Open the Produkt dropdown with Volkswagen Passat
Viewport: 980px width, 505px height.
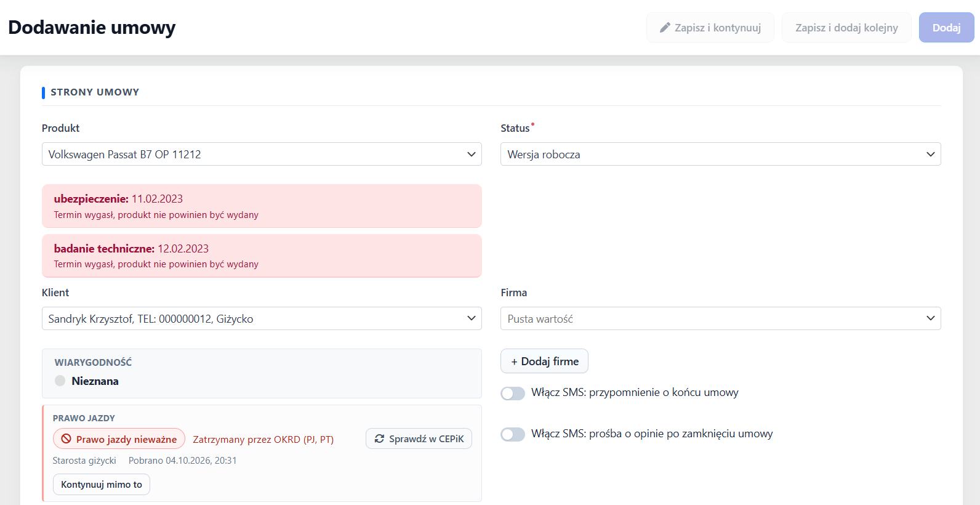point(262,154)
